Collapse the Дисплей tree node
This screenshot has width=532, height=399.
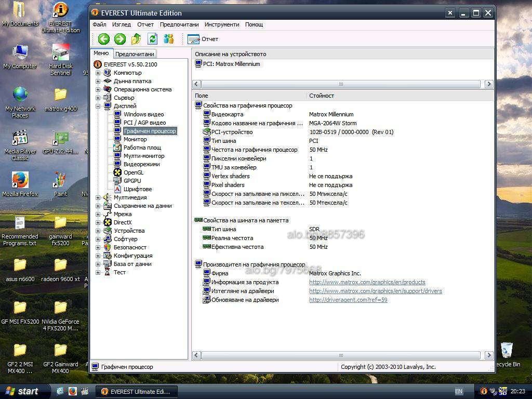[98, 106]
